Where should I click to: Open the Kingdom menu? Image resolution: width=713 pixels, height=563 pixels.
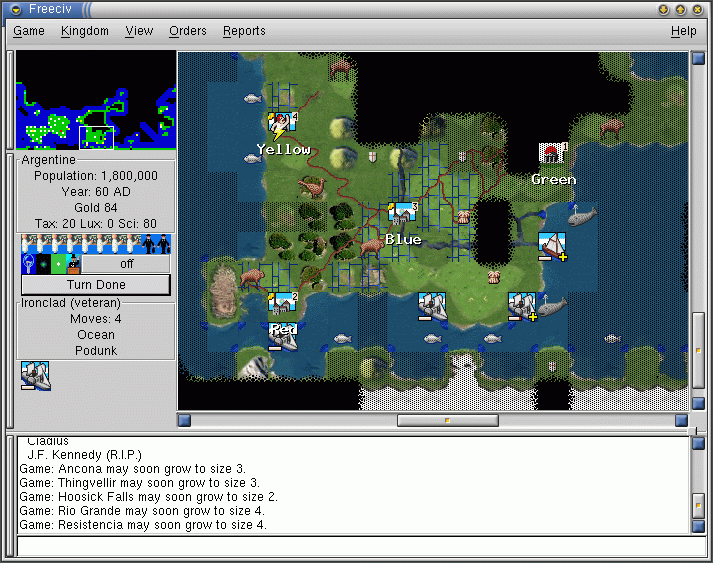pos(85,31)
